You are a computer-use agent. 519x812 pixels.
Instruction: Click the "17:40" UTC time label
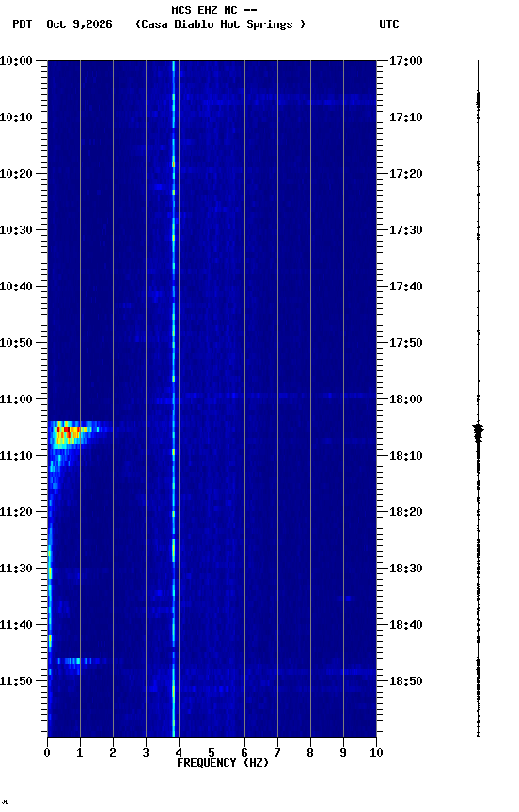click(405, 287)
